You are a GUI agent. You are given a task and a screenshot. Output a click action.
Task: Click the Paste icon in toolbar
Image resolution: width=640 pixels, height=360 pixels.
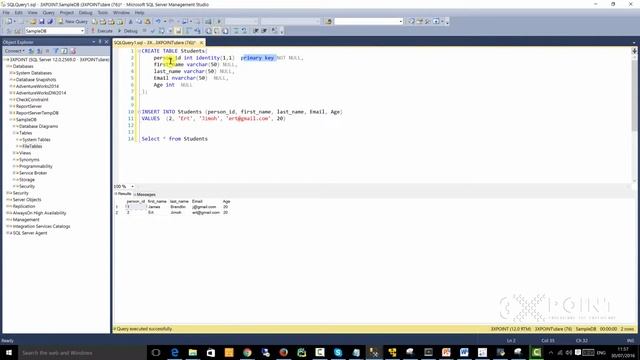[148, 21]
